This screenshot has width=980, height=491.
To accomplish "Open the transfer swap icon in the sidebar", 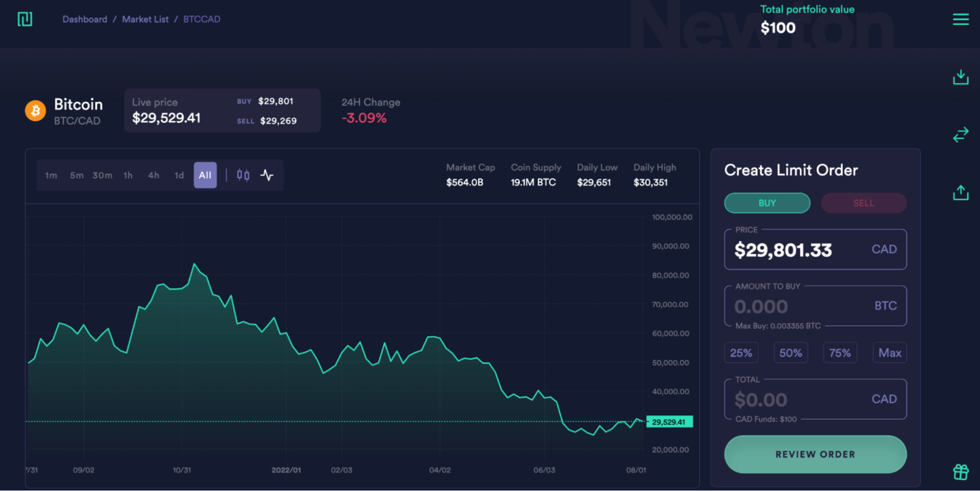I will click(x=961, y=135).
